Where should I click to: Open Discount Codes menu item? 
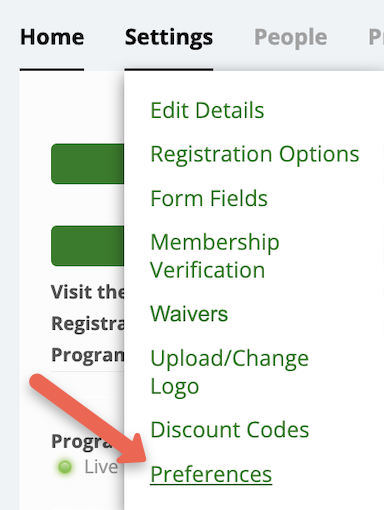pos(230,429)
